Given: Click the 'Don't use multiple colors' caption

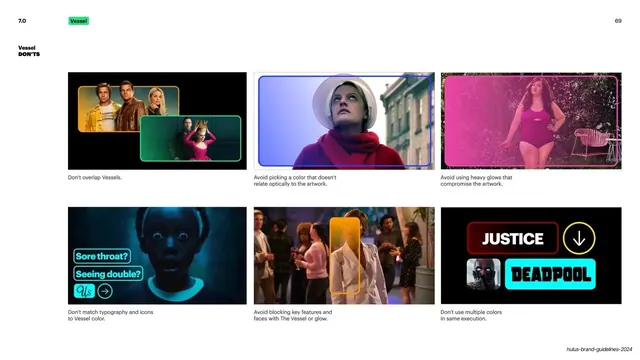Looking at the screenshot, I should click(471, 315).
